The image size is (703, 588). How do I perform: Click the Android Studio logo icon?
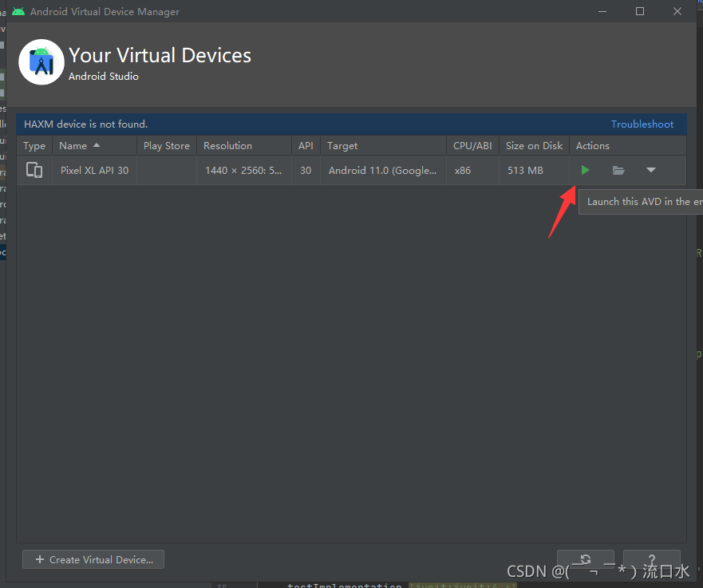click(41, 62)
